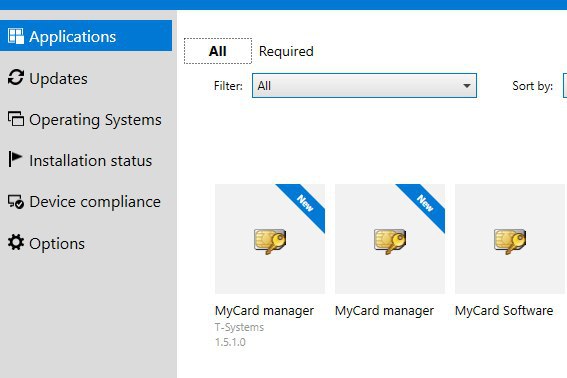Open the Applications section label
Screen dimensions: 567x378
coord(72,37)
